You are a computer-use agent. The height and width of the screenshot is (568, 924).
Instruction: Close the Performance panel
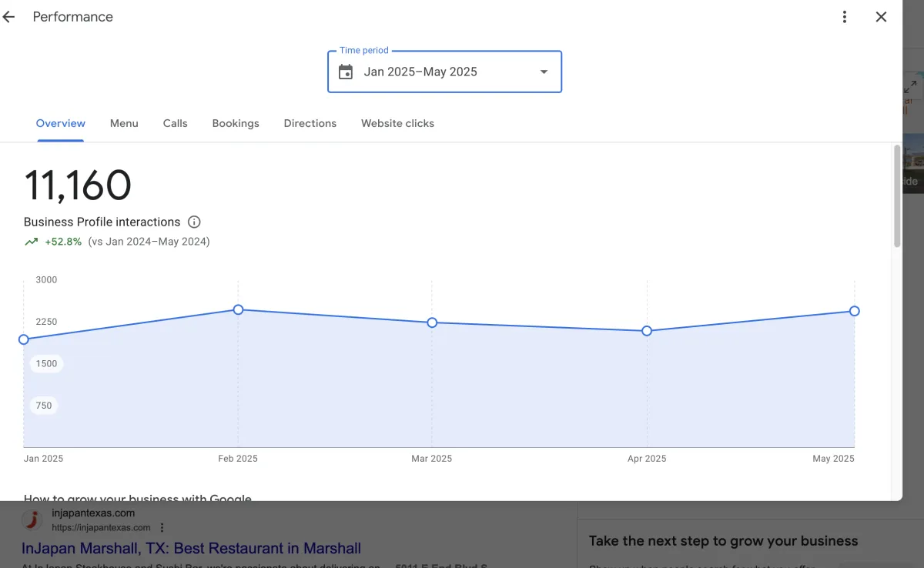tap(881, 17)
